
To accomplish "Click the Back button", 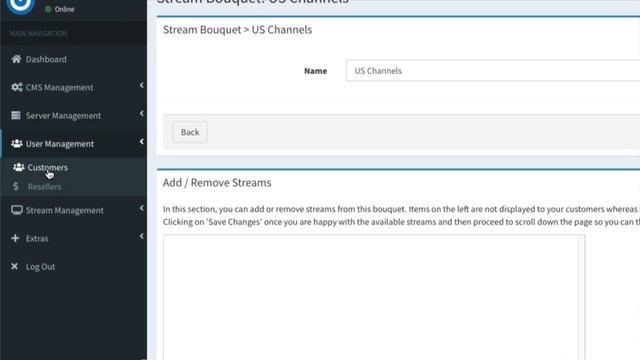I will 190,132.
